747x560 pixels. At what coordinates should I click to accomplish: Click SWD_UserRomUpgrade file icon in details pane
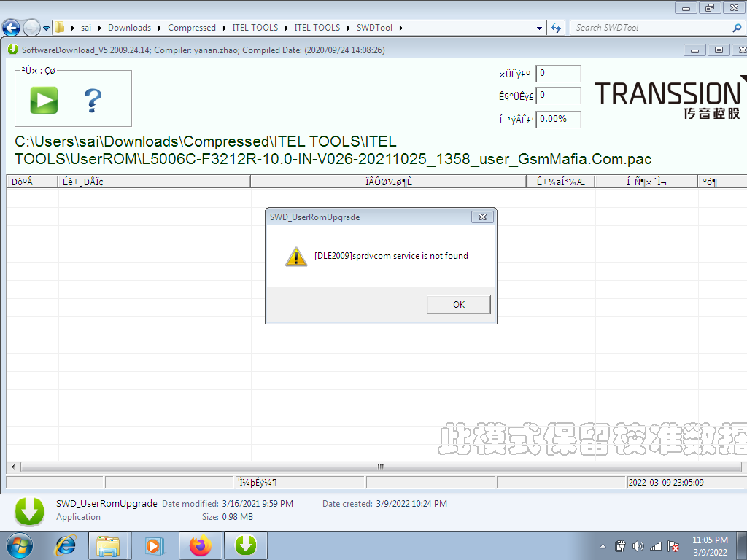(29, 511)
